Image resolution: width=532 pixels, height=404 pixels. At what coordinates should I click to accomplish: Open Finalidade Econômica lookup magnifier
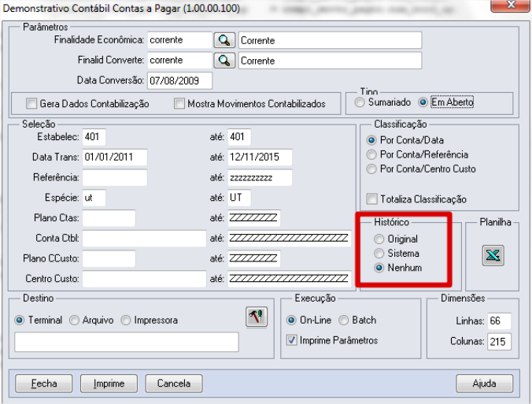coord(224,40)
